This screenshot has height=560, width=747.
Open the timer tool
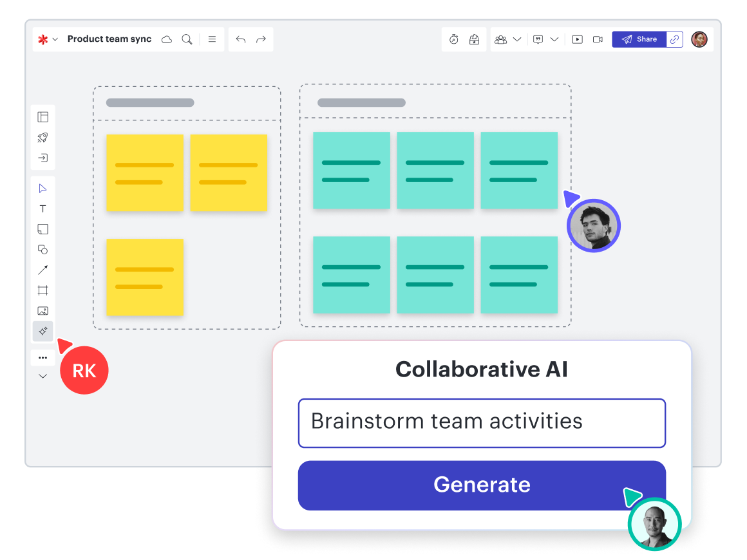click(454, 39)
